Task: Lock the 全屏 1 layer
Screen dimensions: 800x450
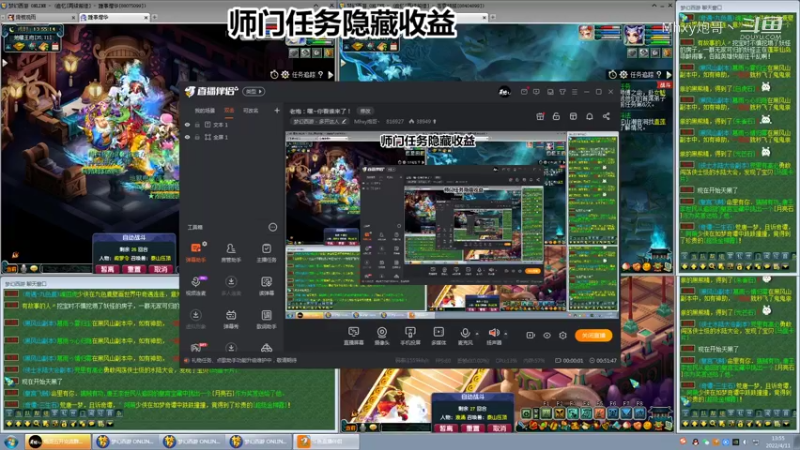Action: tap(197, 137)
